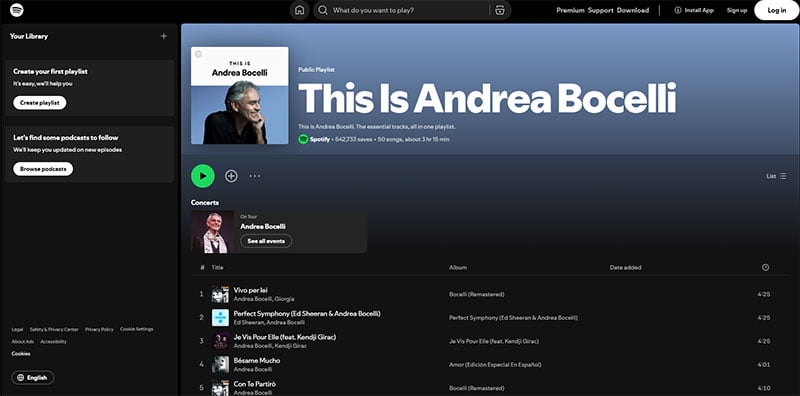Click the Album column header
The height and width of the screenshot is (396, 800).
pyautogui.click(x=458, y=267)
